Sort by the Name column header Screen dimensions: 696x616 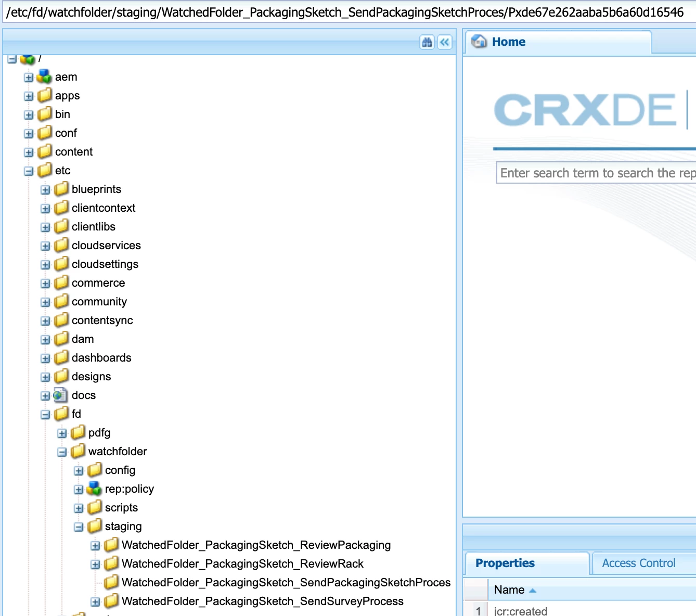click(x=592, y=590)
